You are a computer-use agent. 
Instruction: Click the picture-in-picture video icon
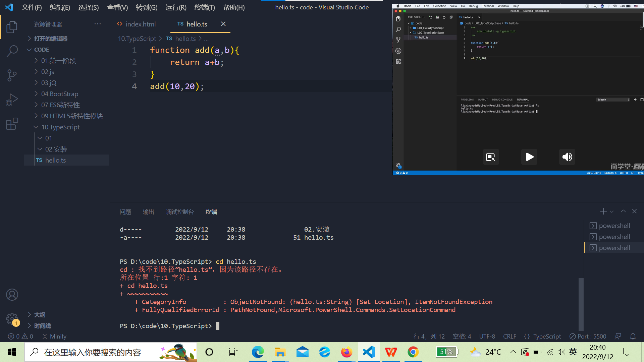point(491,157)
